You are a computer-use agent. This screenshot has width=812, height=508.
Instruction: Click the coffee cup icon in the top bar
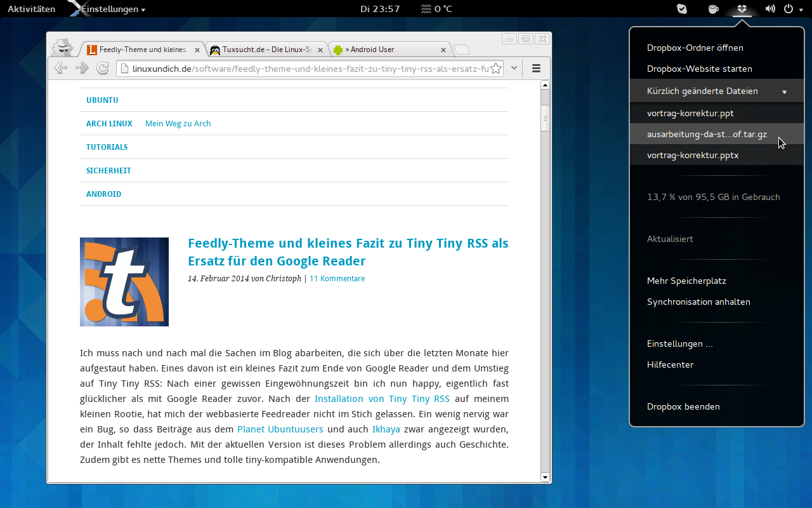(713, 9)
